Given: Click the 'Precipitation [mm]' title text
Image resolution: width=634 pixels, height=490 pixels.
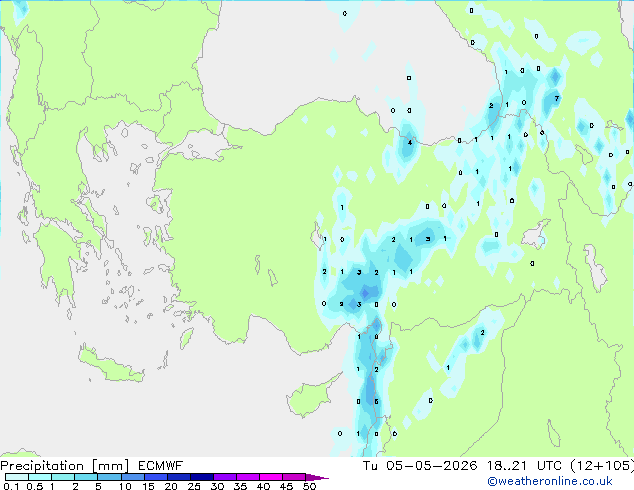Looking at the screenshot, I should click(65, 466).
